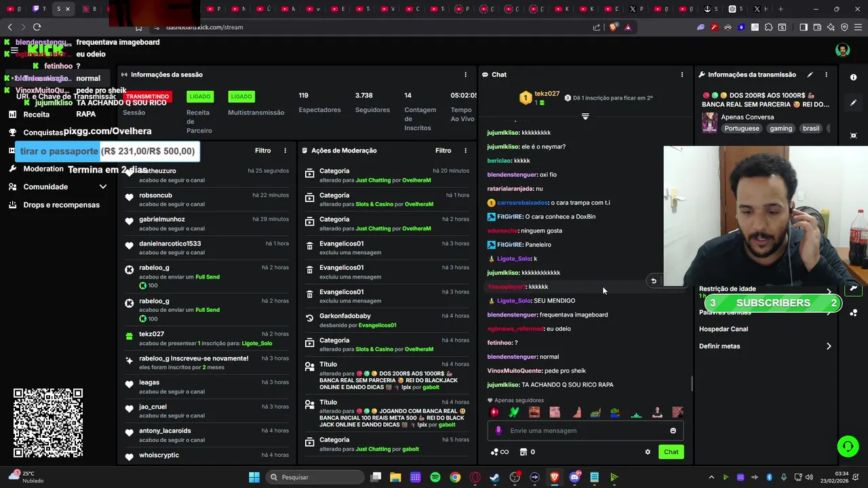Open Discord from the taskbar
This screenshot has width=868, height=488.
574,477
